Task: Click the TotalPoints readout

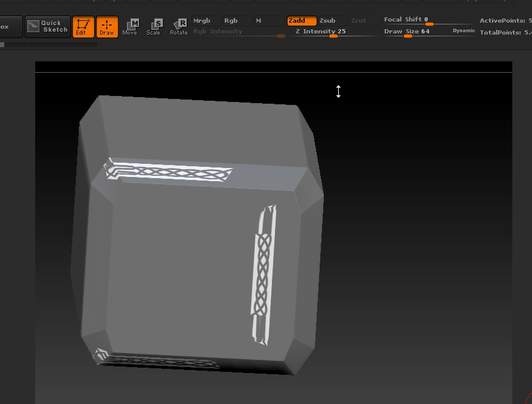Action: click(506, 33)
